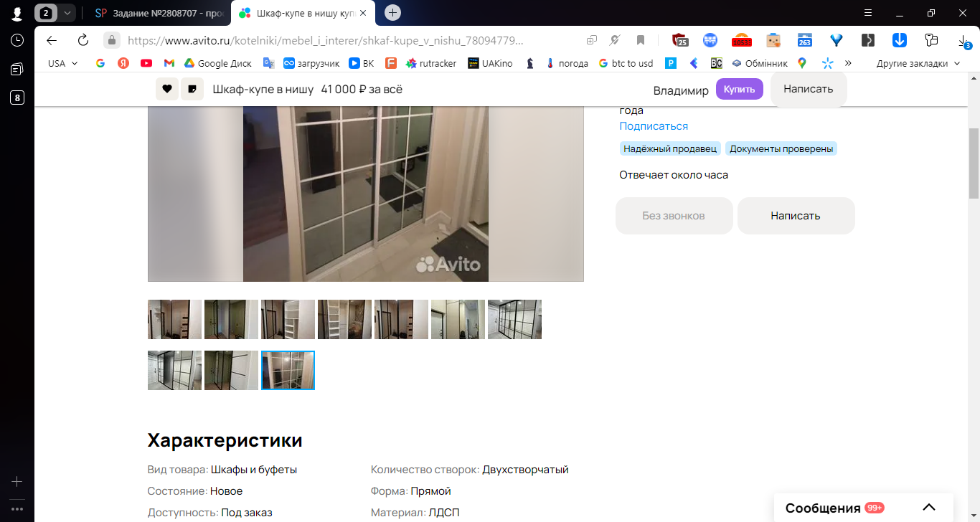Screen dimensions: 980x522
Task: Open the Gmail bookmark icon
Action: pyautogui.click(x=169, y=63)
